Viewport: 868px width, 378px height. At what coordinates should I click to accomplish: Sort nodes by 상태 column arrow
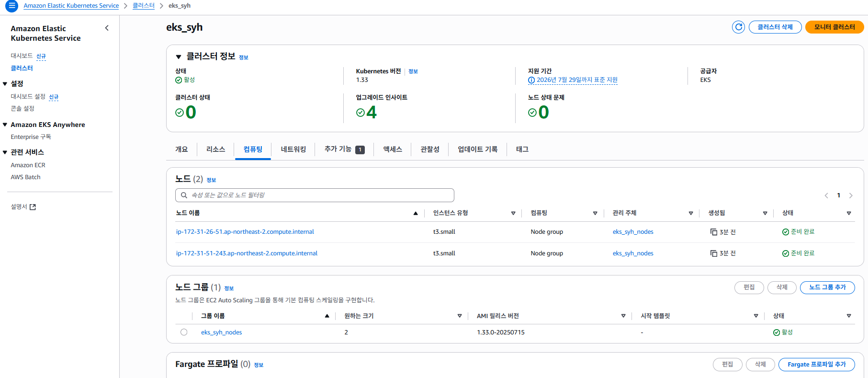tap(849, 213)
